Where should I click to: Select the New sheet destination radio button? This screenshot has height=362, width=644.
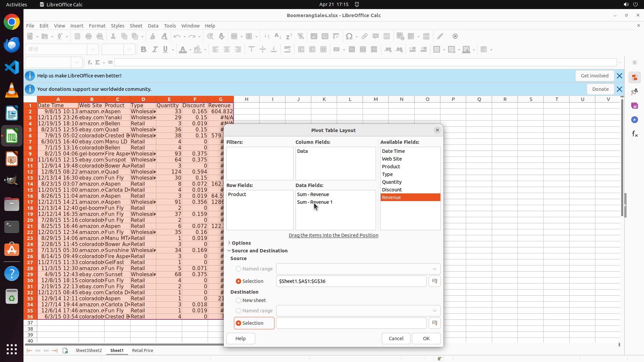[238, 300]
